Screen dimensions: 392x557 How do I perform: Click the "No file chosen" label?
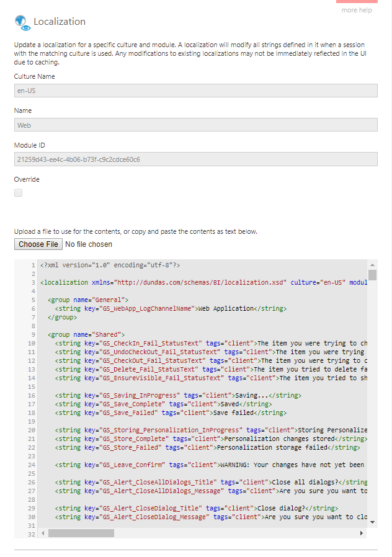[89, 244]
